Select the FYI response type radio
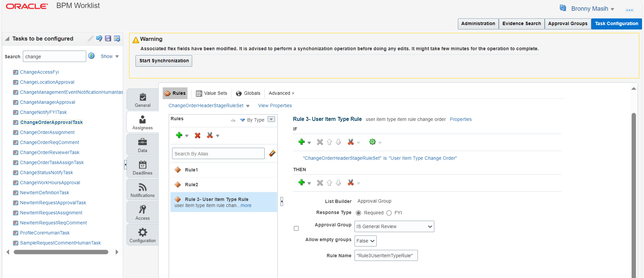Image resolution: width=644 pixels, height=278 pixels. point(389,213)
